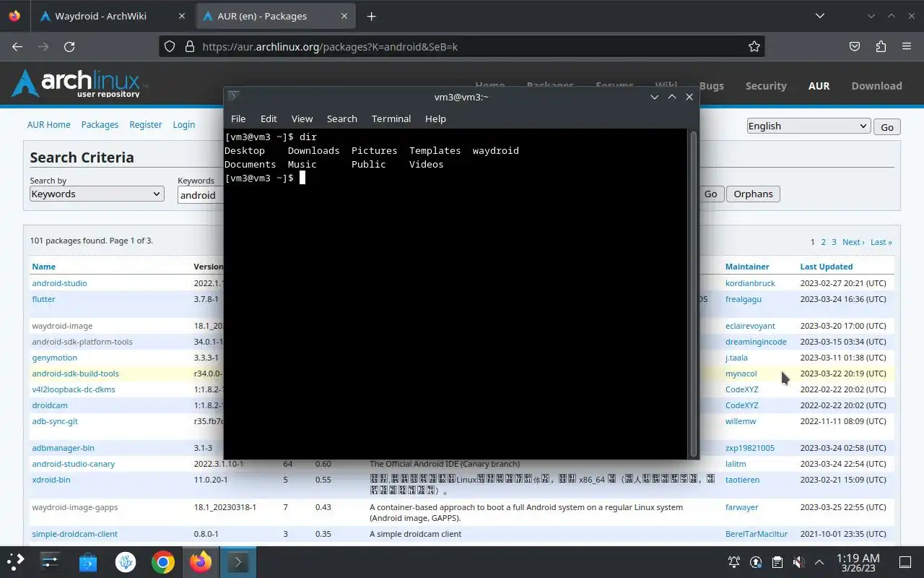This screenshot has width=924, height=578.
Task: Open the system updates tray icon
Action: 756,562
